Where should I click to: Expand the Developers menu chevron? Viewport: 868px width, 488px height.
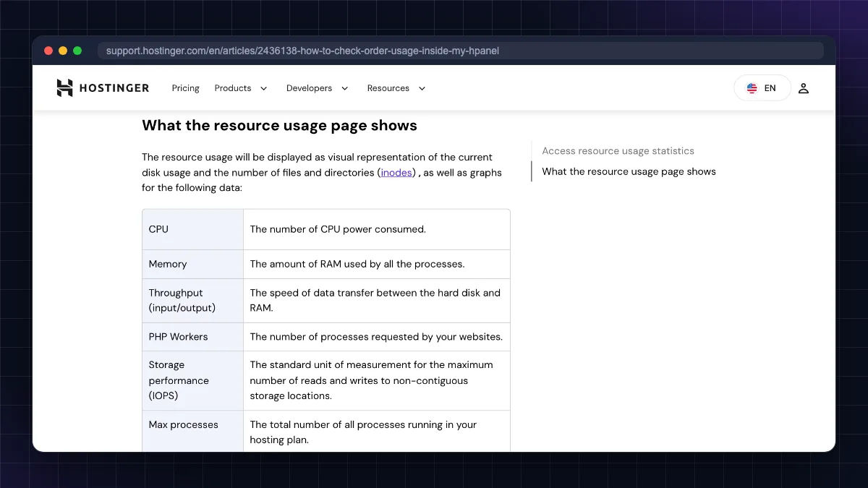344,88
